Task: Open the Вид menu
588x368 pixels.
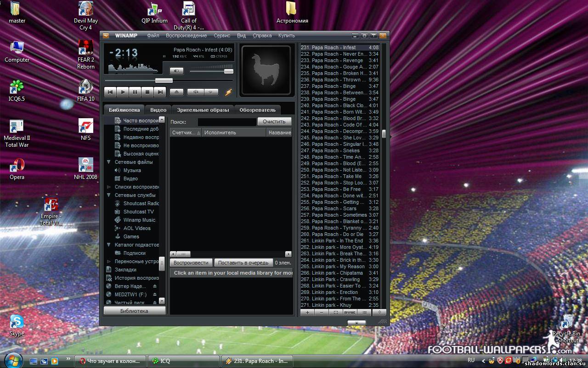Action: coord(241,35)
